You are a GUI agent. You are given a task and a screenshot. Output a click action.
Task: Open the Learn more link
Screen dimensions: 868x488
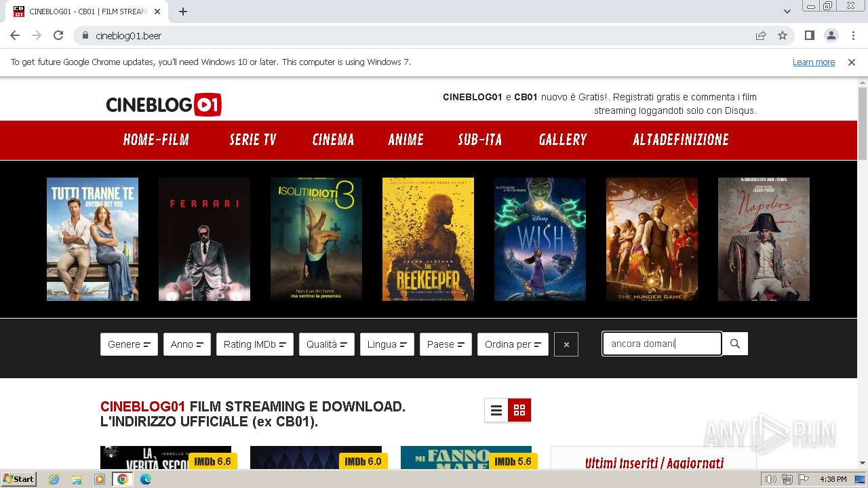814,62
